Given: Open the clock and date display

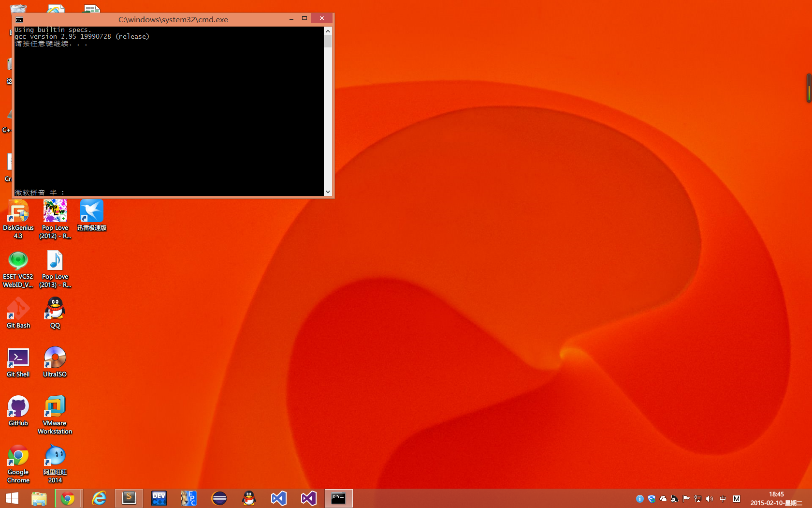Looking at the screenshot, I should pos(776,499).
